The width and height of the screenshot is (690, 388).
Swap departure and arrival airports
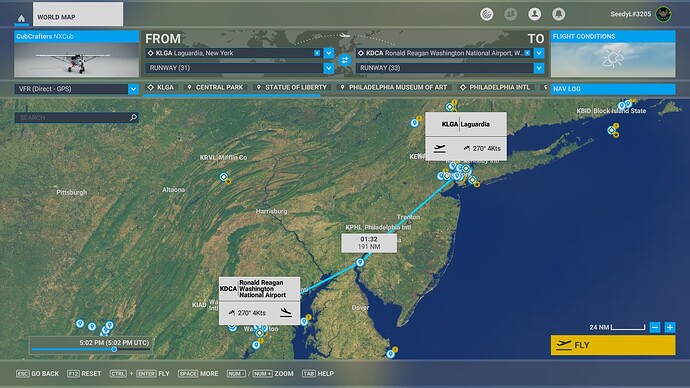[x=345, y=60]
